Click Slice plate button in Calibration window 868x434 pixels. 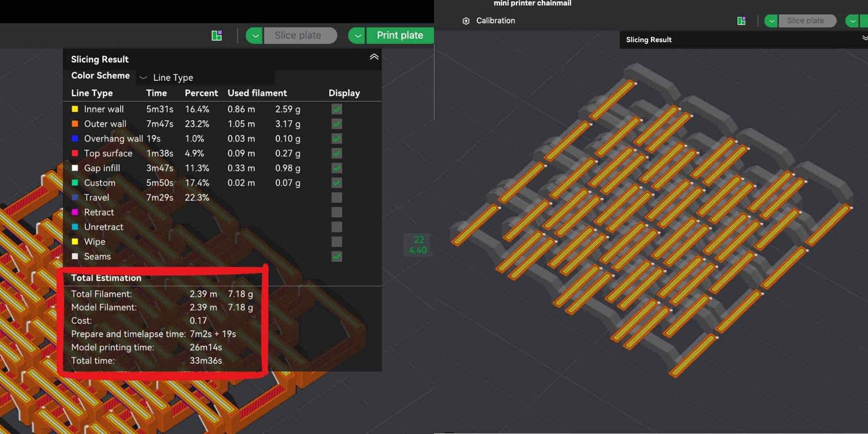coord(807,21)
